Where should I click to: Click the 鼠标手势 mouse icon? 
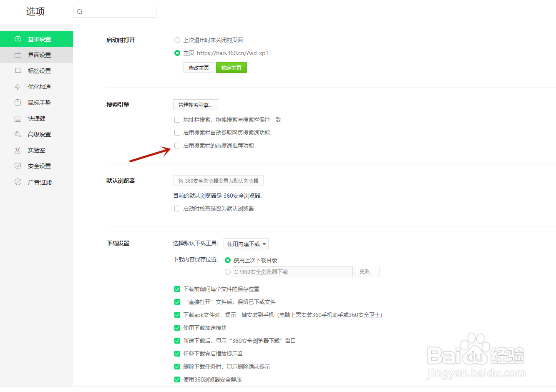point(18,103)
